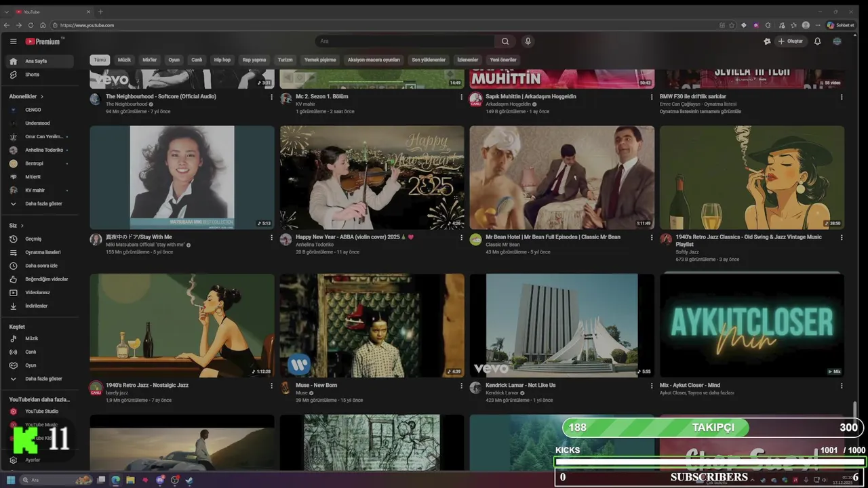Open options menu for Stay With Me video
Screen dimensions: 868x488
click(x=272, y=238)
